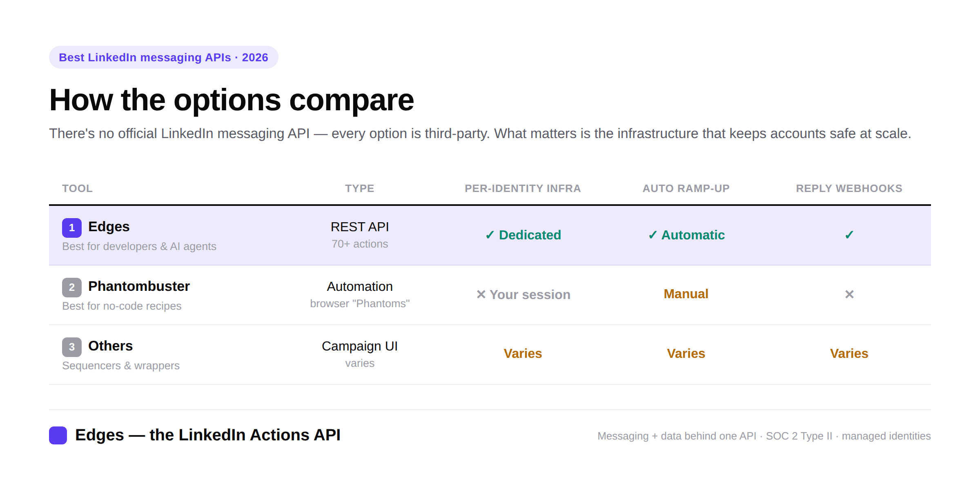Click the rank 2 badge beside Phantombuster
980x491 pixels.
coord(72,287)
